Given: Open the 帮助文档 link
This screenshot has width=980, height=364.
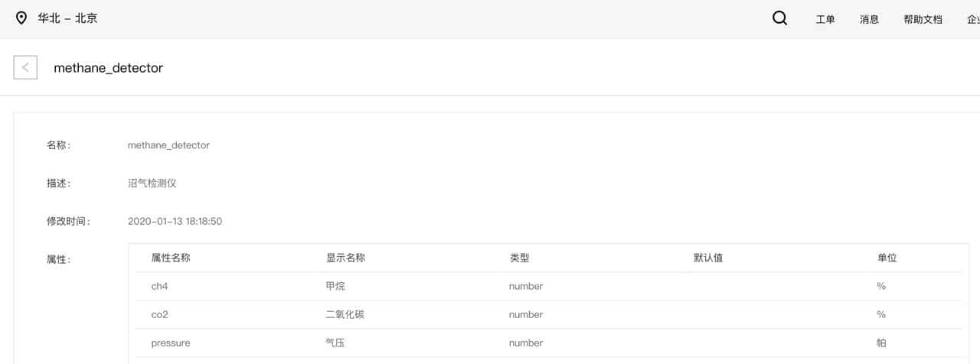Looking at the screenshot, I should coord(923,20).
